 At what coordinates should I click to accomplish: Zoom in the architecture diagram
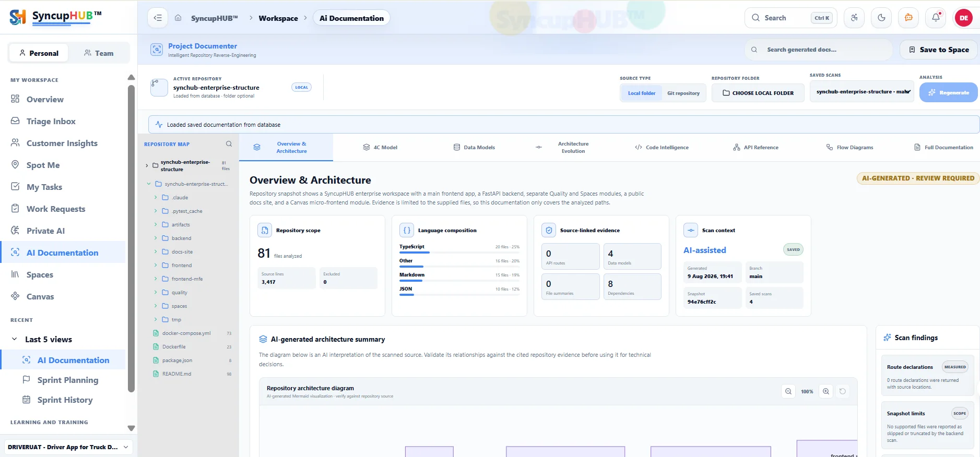pyautogui.click(x=826, y=391)
